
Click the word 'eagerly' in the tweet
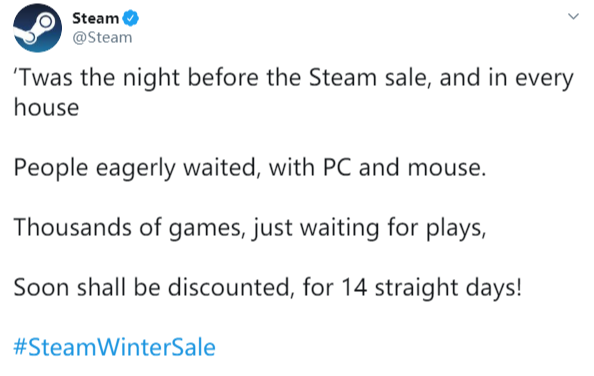(136, 167)
